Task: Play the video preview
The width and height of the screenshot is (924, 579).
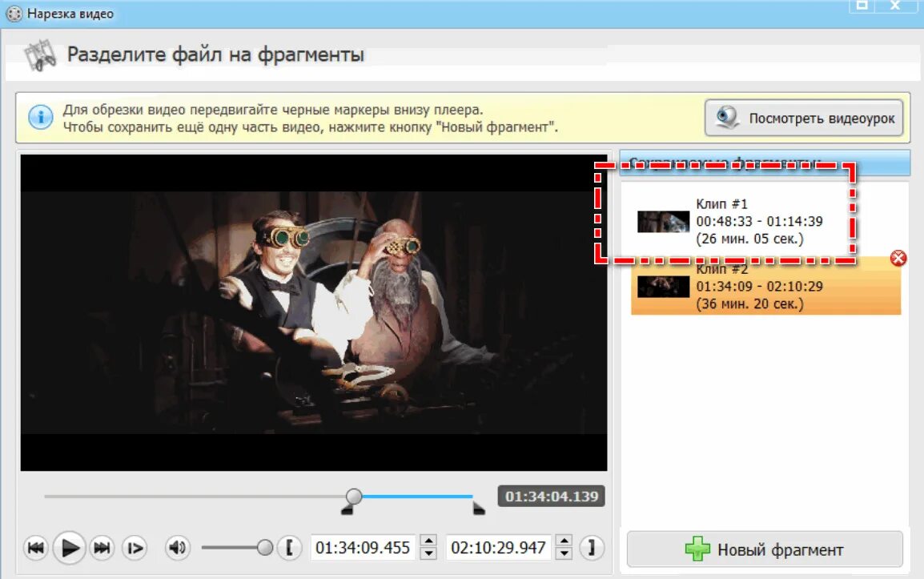Action: [x=70, y=548]
